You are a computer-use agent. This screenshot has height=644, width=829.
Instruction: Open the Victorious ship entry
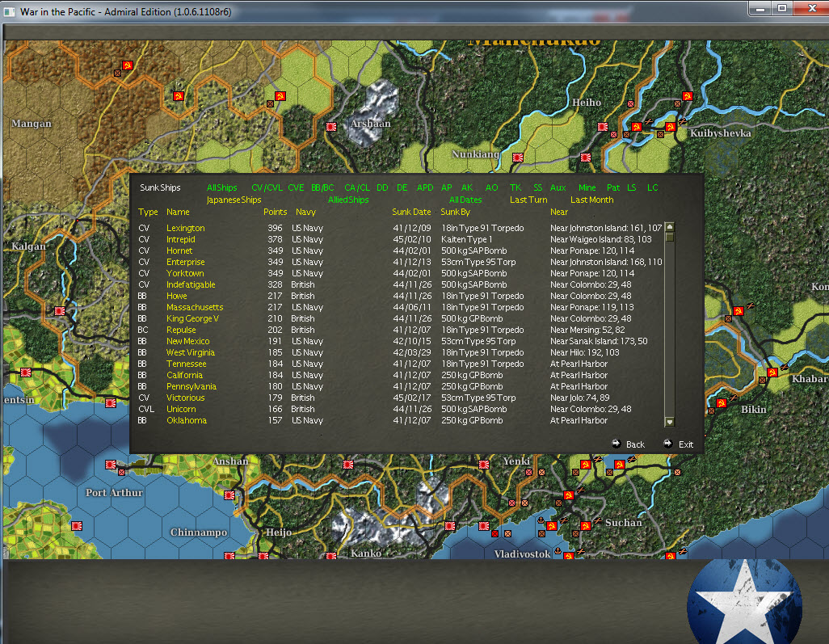pyautogui.click(x=186, y=398)
